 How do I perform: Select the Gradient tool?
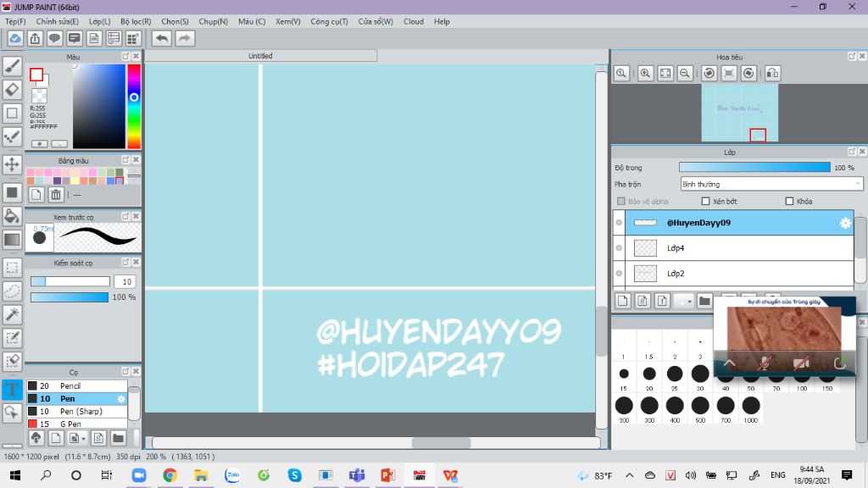[12, 239]
